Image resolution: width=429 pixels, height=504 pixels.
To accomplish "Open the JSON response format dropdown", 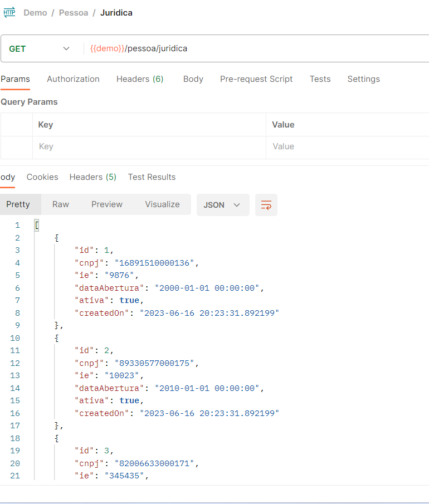I will pyautogui.click(x=222, y=205).
